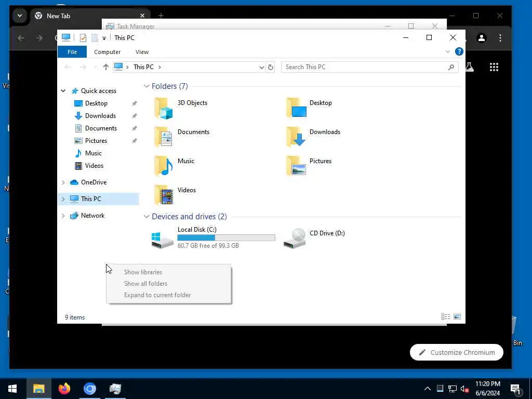The image size is (532, 399).
Task: Select the Local Disk (C:) drive icon
Action: tap(162, 240)
